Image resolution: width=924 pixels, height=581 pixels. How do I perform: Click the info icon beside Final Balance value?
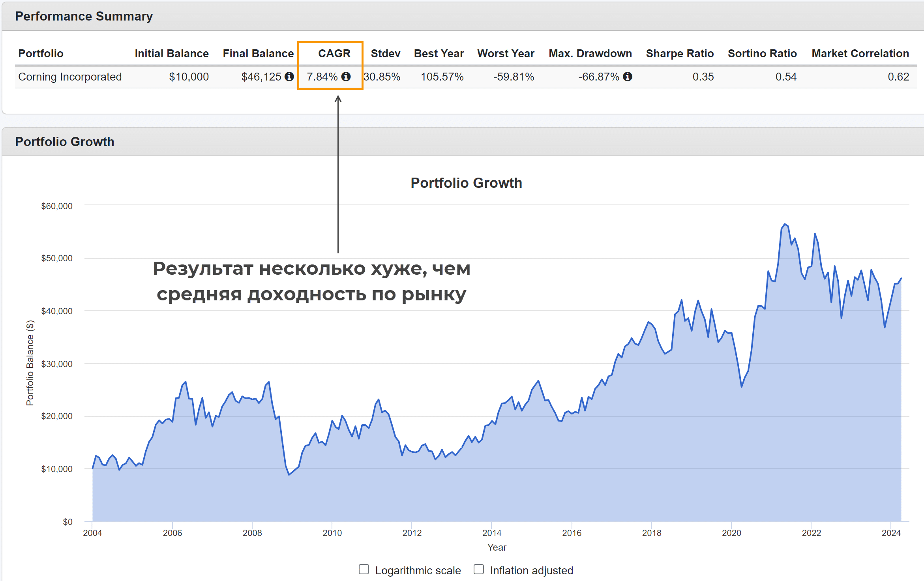click(x=289, y=77)
